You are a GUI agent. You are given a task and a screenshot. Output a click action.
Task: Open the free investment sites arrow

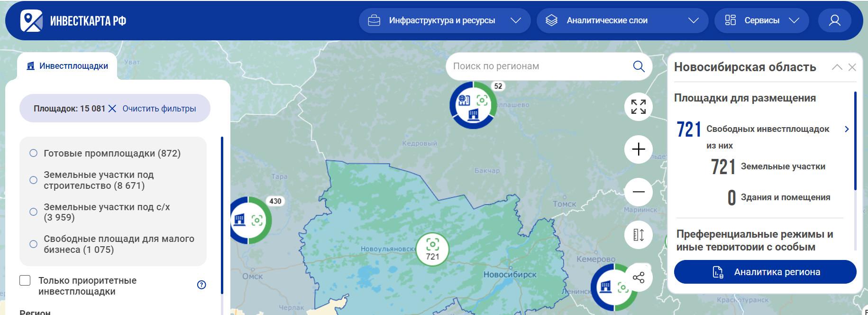(x=847, y=129)
